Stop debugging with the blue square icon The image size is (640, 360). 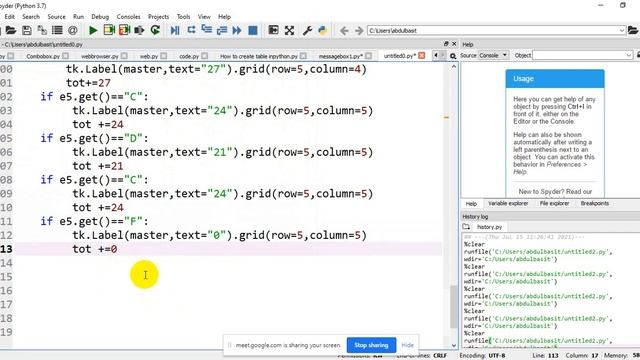[253, 31]
